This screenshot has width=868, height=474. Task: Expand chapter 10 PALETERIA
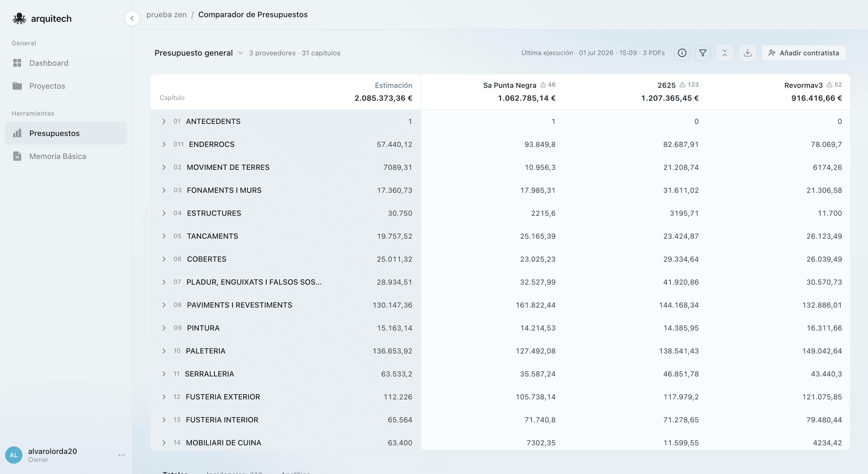tap(164, 351)
